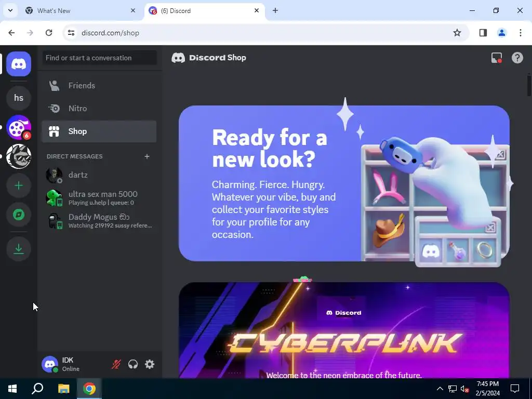Open help question mark icon
Screen dimensions: 532x399
pos(517,58)
